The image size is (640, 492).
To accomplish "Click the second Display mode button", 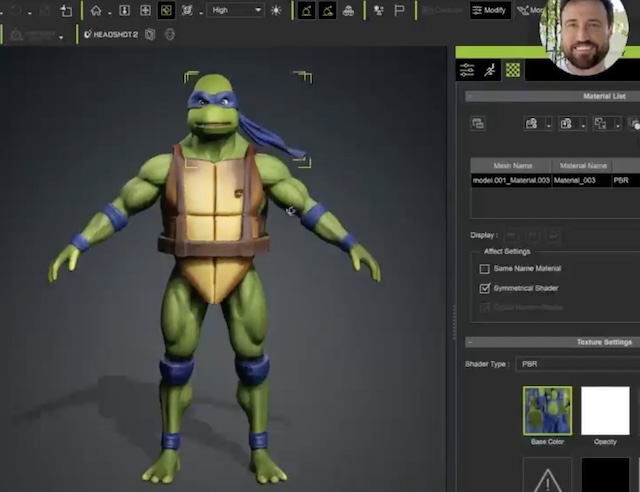I will pyautogui.click(x=533, y=235).
